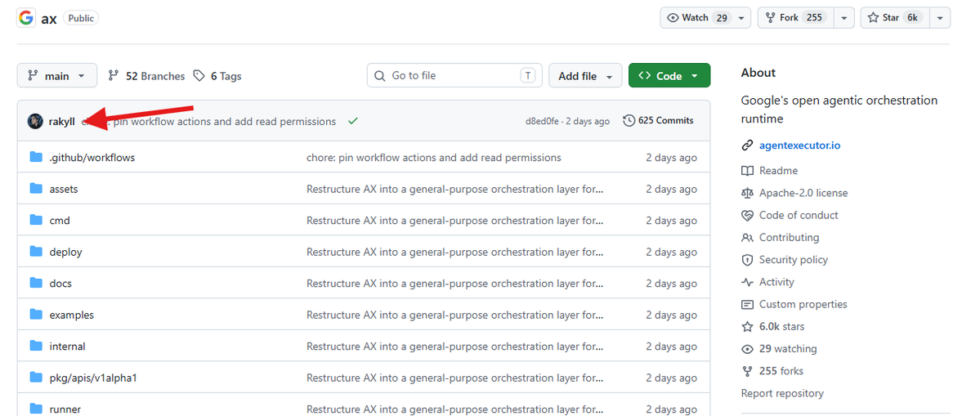Click the Security policy shield icon
The image size is (980, 416).
pyautogui.click(x=747, y=260)
